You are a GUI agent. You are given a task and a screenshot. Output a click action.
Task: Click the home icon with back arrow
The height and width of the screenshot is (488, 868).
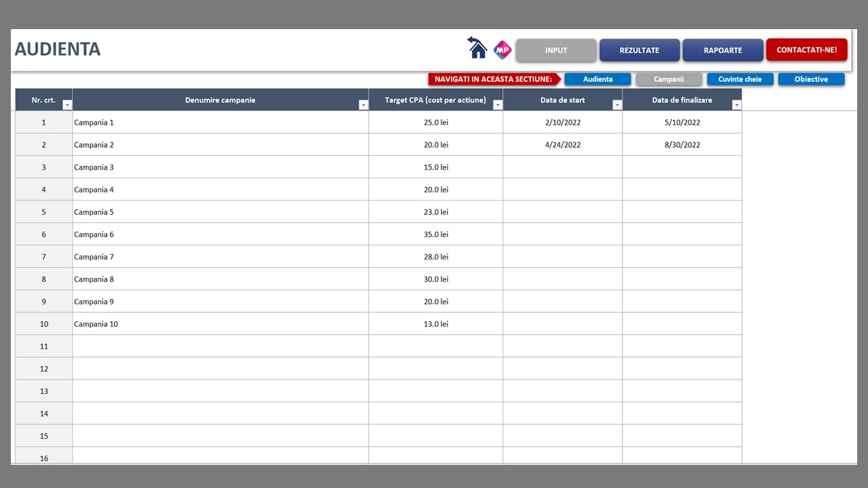coord(477,48)
